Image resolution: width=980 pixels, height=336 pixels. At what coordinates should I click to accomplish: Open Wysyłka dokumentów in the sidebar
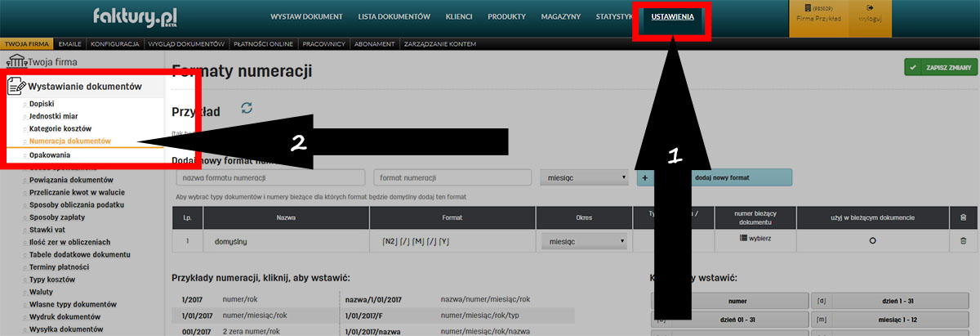pyautogui.click(x=66, y=329)
